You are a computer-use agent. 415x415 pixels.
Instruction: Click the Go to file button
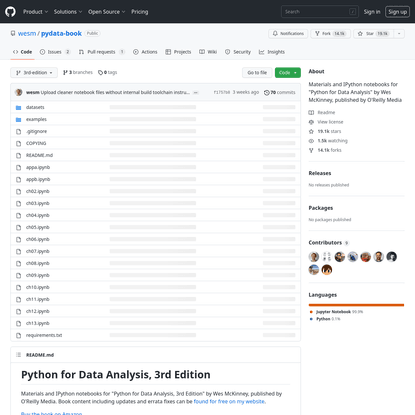click(257, 73)
